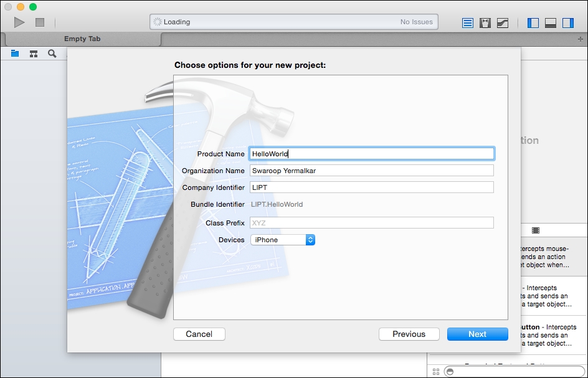
Task: Click the Class Prefix field
Action: (372, 223)
